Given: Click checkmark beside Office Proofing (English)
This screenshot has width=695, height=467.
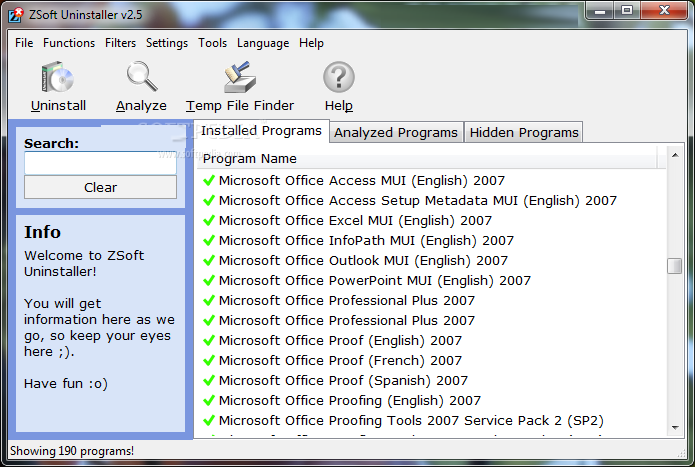Looking at the screenshot, I should pyautogui.click(x=209, y=400).
